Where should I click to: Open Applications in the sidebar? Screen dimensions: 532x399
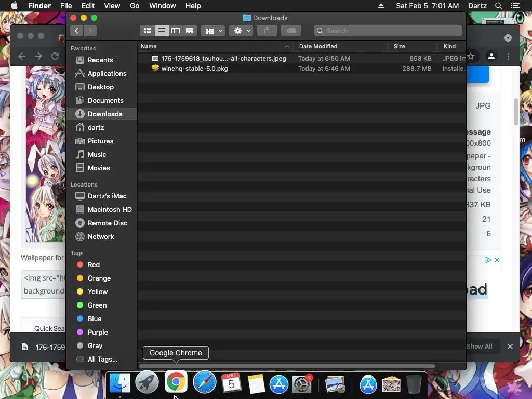102,74
